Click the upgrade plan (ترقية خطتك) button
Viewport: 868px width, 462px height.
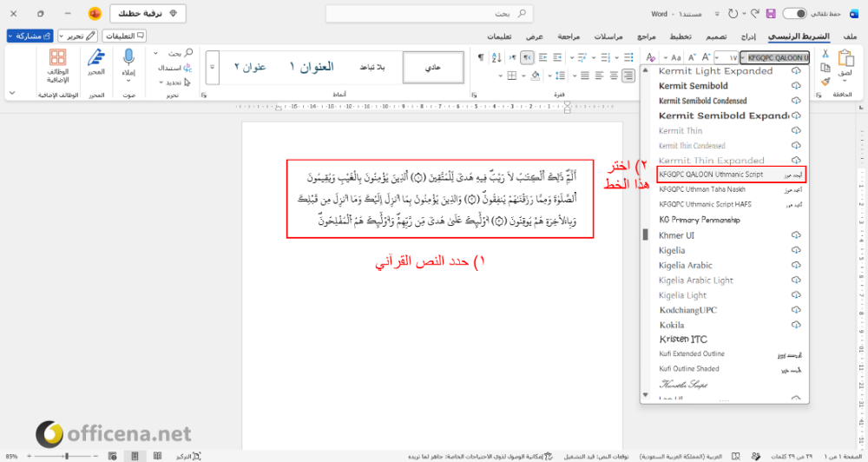[x=148, y=13]
